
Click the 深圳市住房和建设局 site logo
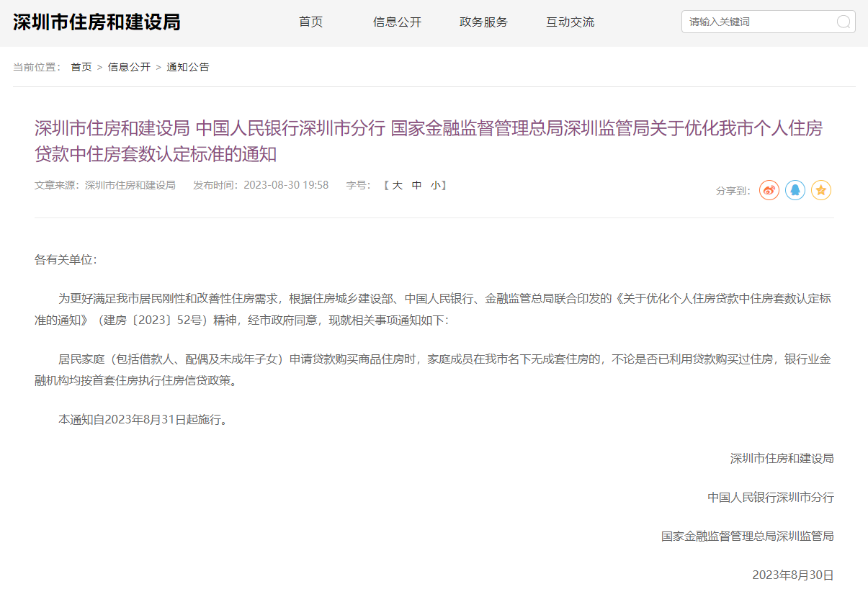pyautogui.click(x=97, y=22)
